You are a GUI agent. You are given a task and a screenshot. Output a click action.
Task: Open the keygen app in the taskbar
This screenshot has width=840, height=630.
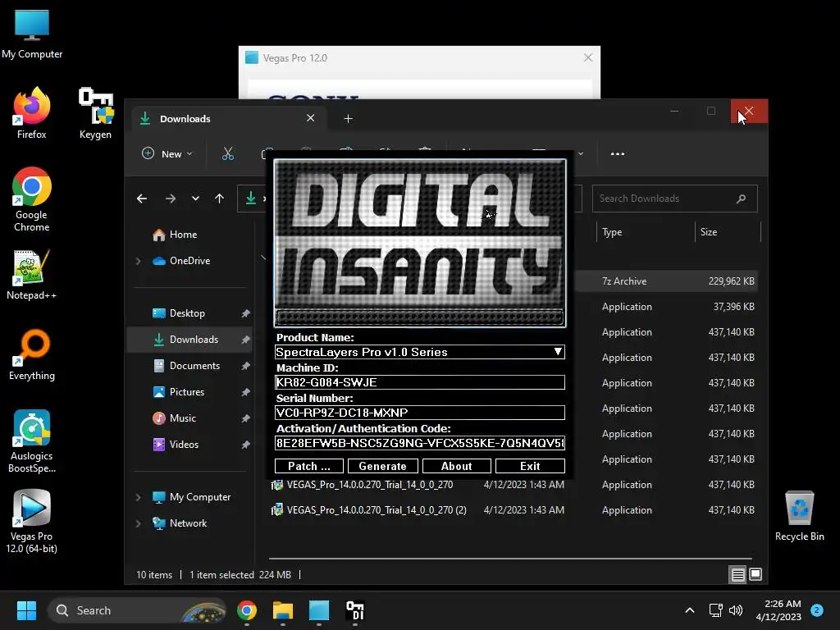[355, 610]
